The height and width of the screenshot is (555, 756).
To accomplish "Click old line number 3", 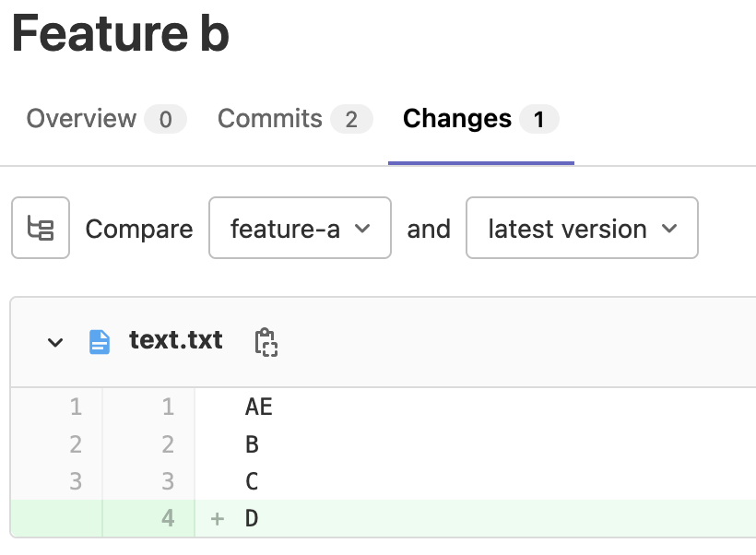I will point(76,481).
